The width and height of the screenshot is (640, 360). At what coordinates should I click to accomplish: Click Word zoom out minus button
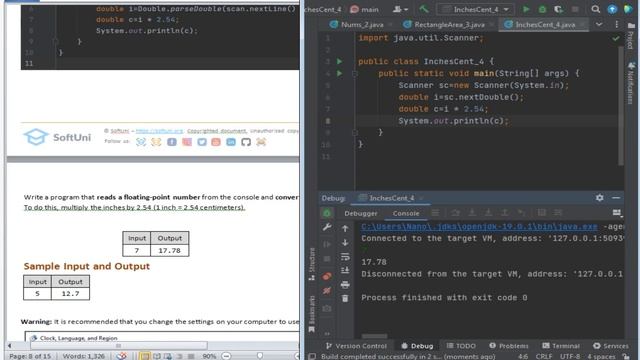coord(226,356)
